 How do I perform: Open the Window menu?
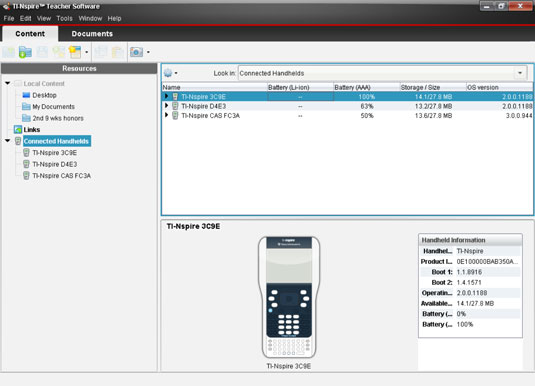point(90,18)
